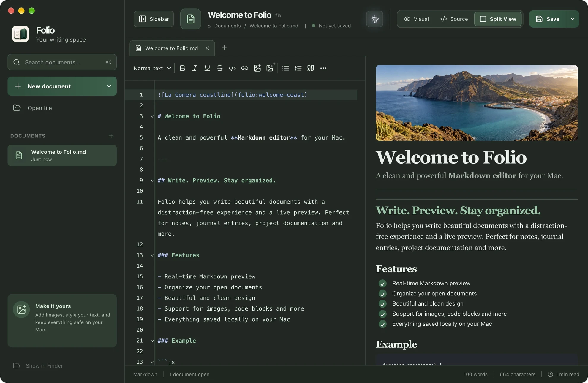
Task: Click the cursor sparkle icon button
Action: click(x=375, y=19)
